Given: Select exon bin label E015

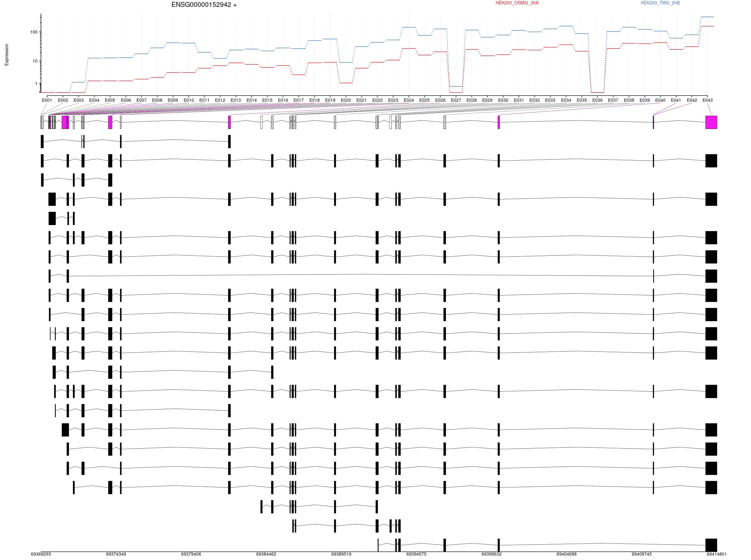Looking at the screenshot, I should pyautogui.click(x=267, y=100).
